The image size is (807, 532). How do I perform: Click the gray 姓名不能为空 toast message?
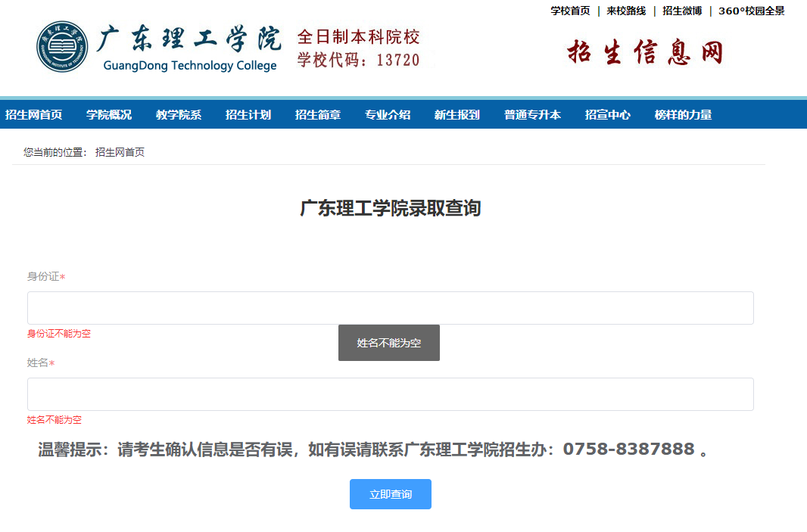pyautogui.click(x=389, y=343)
